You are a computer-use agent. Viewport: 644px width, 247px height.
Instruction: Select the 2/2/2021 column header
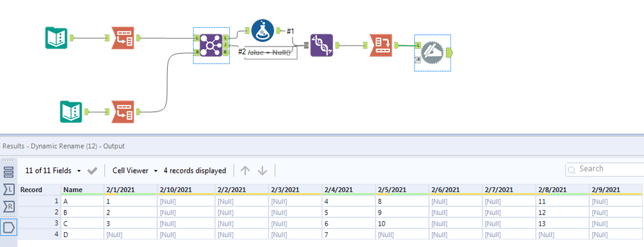[x=241, y=190]
